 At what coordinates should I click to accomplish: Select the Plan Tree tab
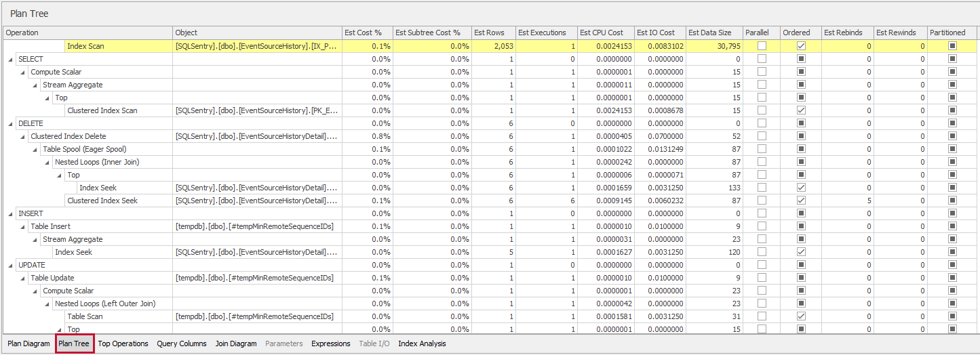point(74,343)
